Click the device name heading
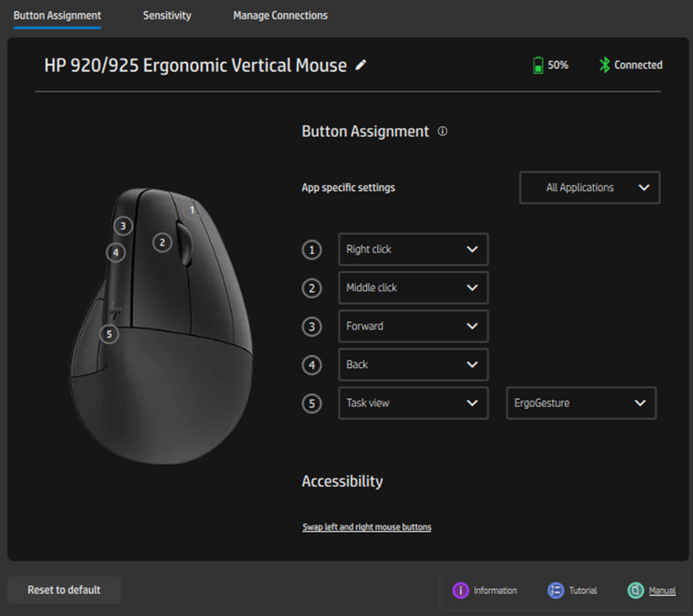This screenshot has height=616, width=693. (195, 66)
